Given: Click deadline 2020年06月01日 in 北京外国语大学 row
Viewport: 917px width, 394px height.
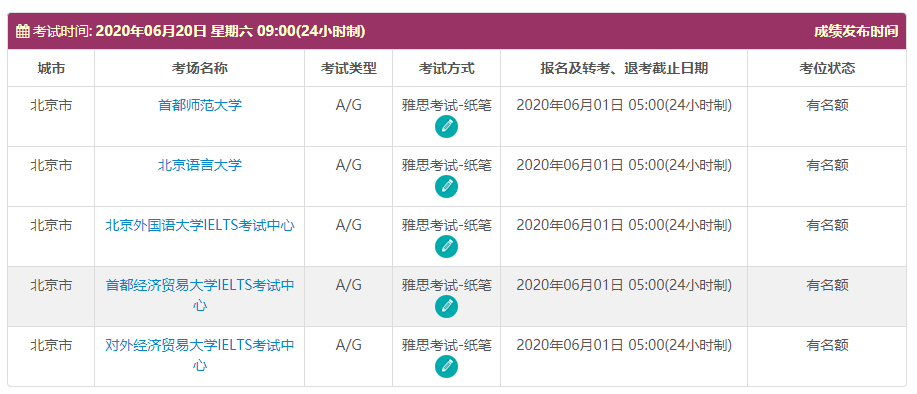Looking at the screenshot, I should (624, 226).
